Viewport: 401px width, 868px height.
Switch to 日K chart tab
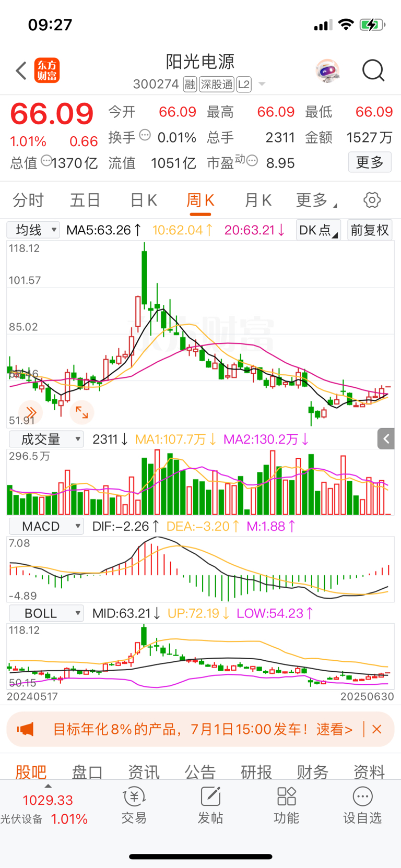click(144, 200)
